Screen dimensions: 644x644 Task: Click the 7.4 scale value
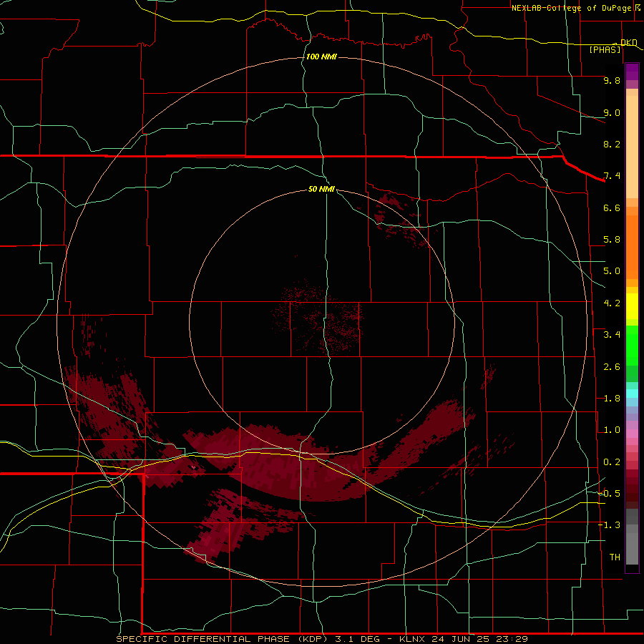point(612,176)
